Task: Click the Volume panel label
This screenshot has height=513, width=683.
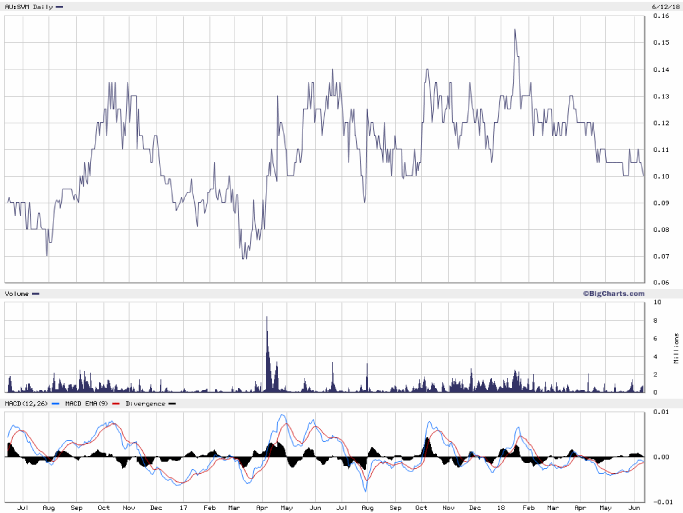Action: [17, 294]
